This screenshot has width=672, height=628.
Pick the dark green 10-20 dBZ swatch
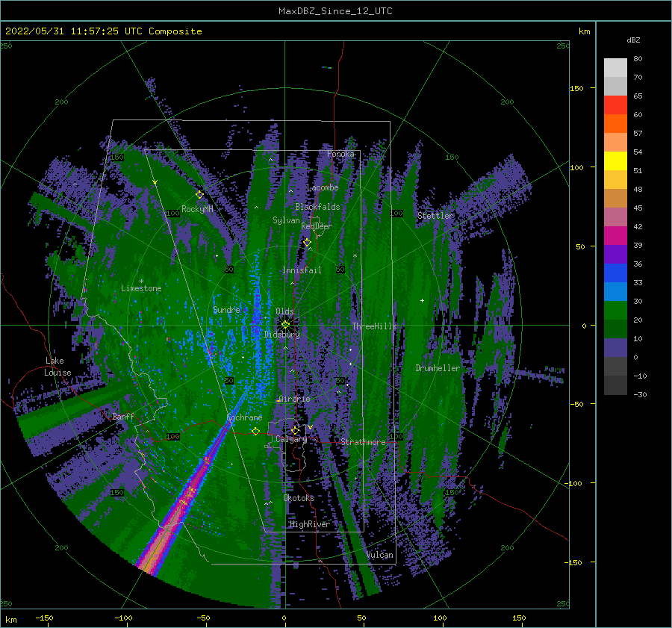click(x=615, y=329)
